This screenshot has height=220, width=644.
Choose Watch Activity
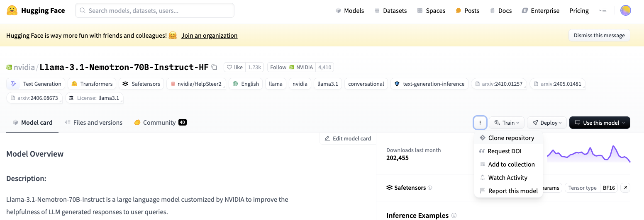pos(508,178)
